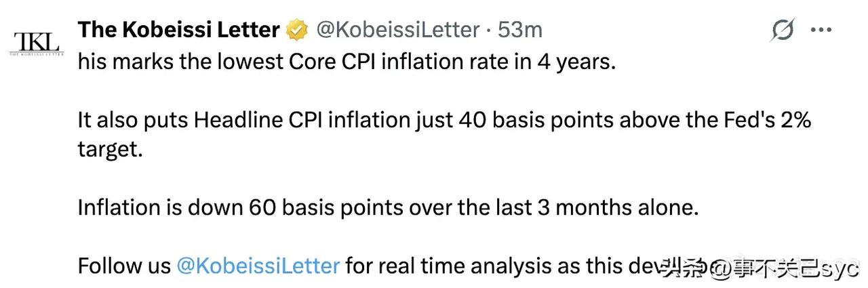The height and width of the screenshot is (288, 868).
Task: Click the "Inflation is down 60 basis points" line
Action: tap(389, 207)
